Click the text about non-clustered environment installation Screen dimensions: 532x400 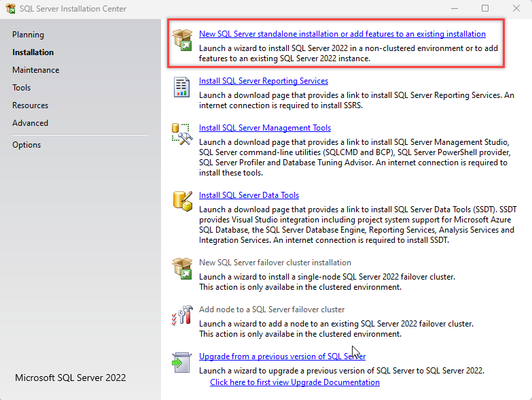click(349, 53)
